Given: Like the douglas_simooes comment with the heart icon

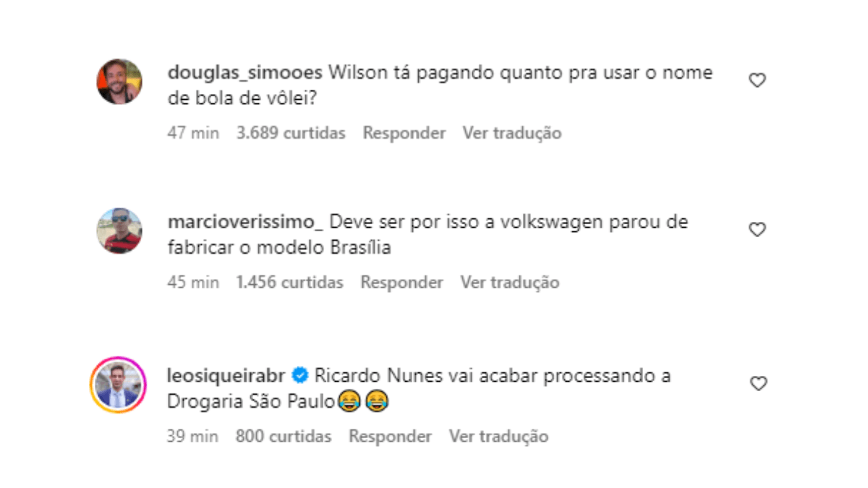Looking at the screenshot, I should coord(757,81).
